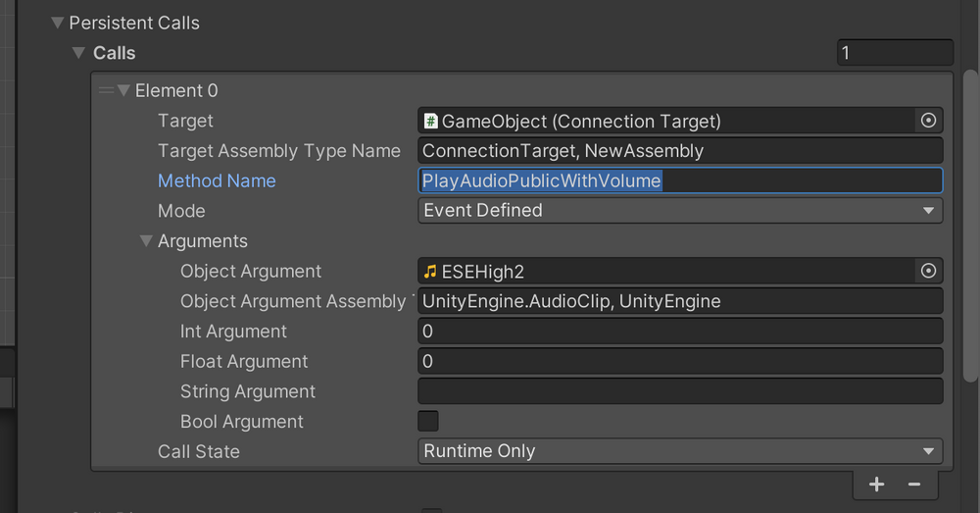
Task: Toggle the Bool Argument checkbox
Action: tap(428, 421)
